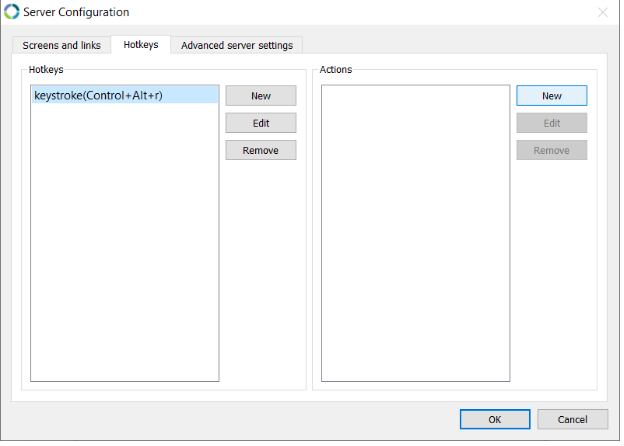624x446 pixels.
Task: Click the Synergy logo in title bar
Action: 12,12
